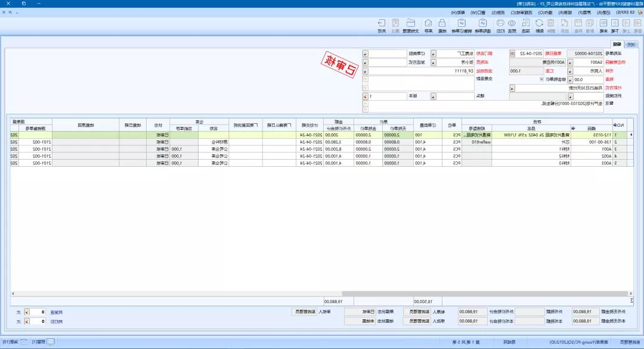Image resolution: width=644 pixels, height=349 pixels.
Task: Click the 结案 lock icon
Action: pyautogui.click(x=442, y=26)
